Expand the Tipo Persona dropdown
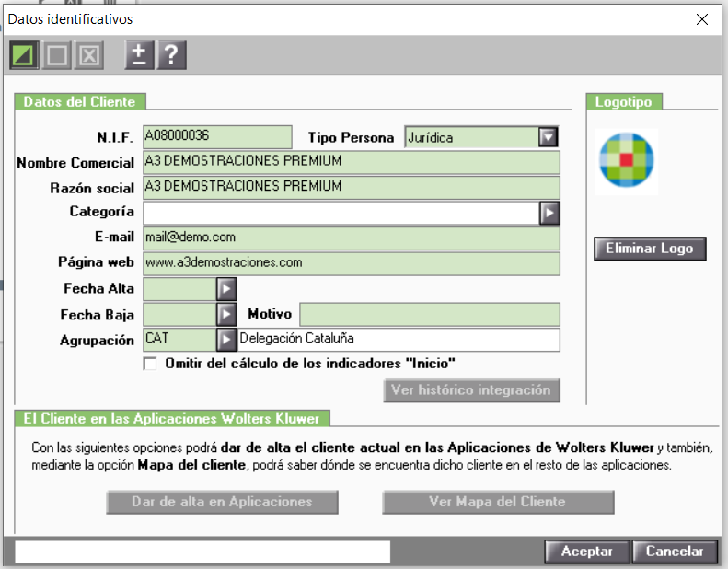Screen dimensions: 728x569 coord(549,137)
